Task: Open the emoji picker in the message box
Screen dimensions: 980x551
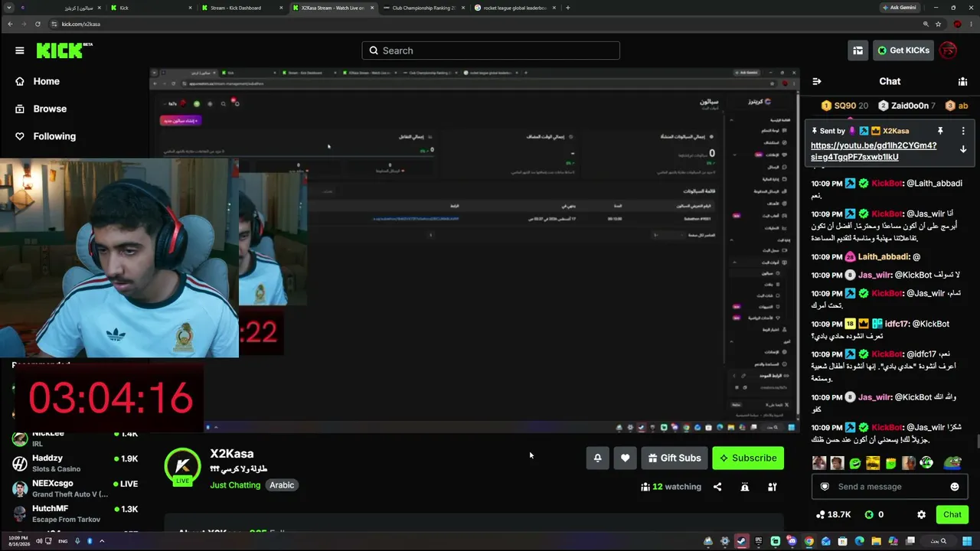Action: [x=955, y=487]
